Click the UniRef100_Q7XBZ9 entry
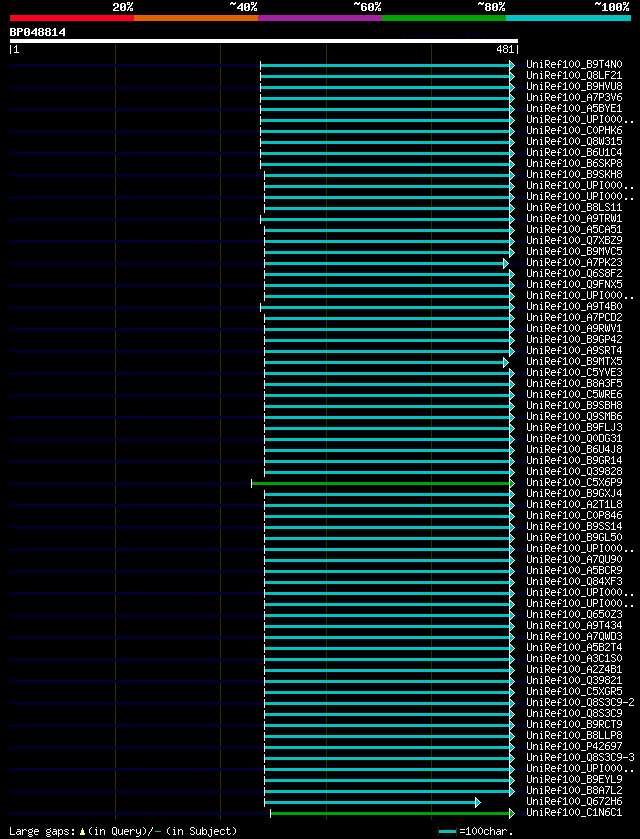The width and height of the screenshot is (640, 839). pos(574,241)
